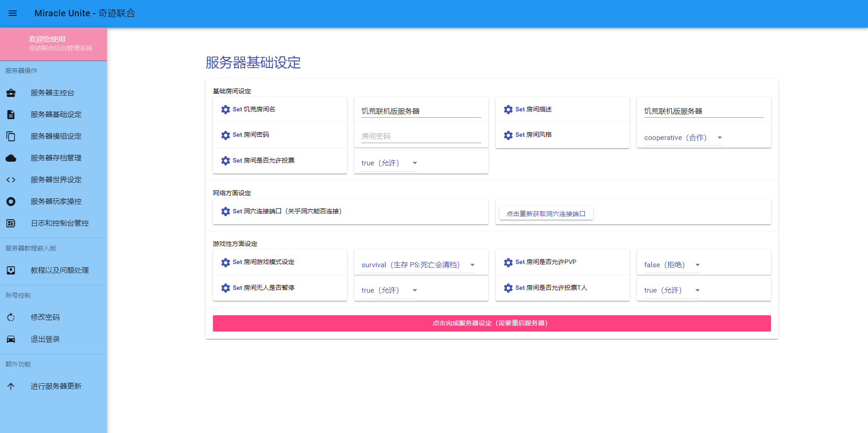The height and width of the screenshot is (433, 868).
Task: Click the rotate icon for 修改密码
Action: pos(11,318)
